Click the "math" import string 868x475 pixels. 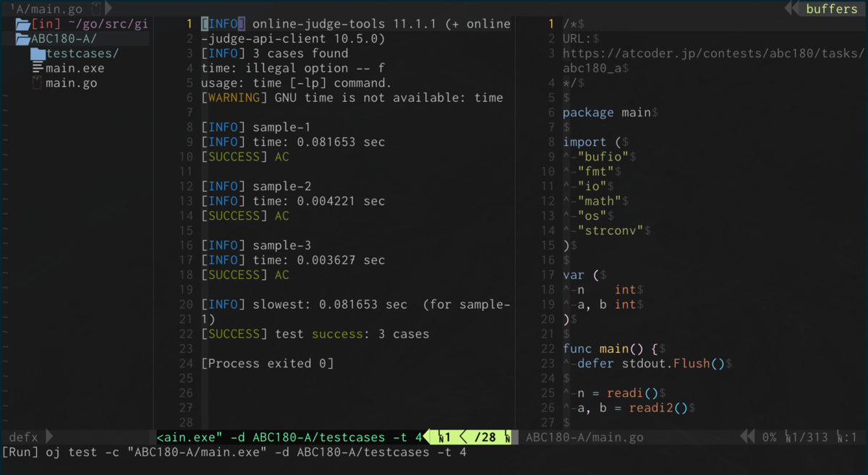click(600, 201)
